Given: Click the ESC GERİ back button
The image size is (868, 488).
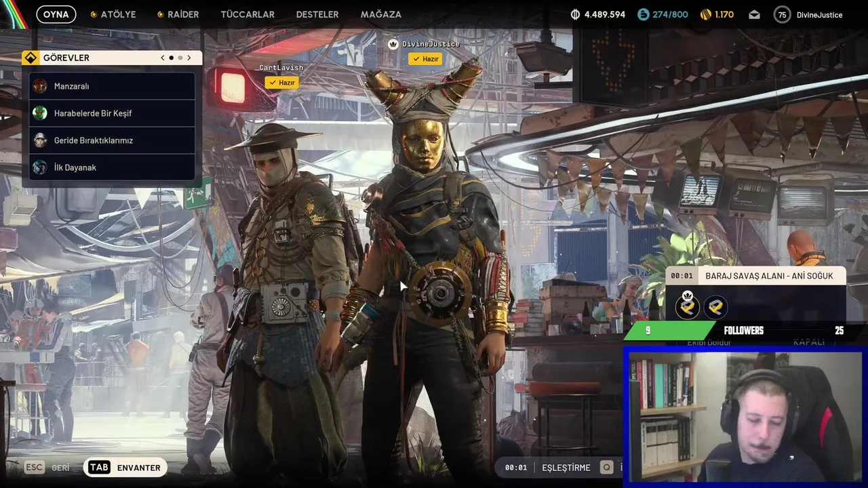Looking at the screenshot, I should (x=47, y=468).
